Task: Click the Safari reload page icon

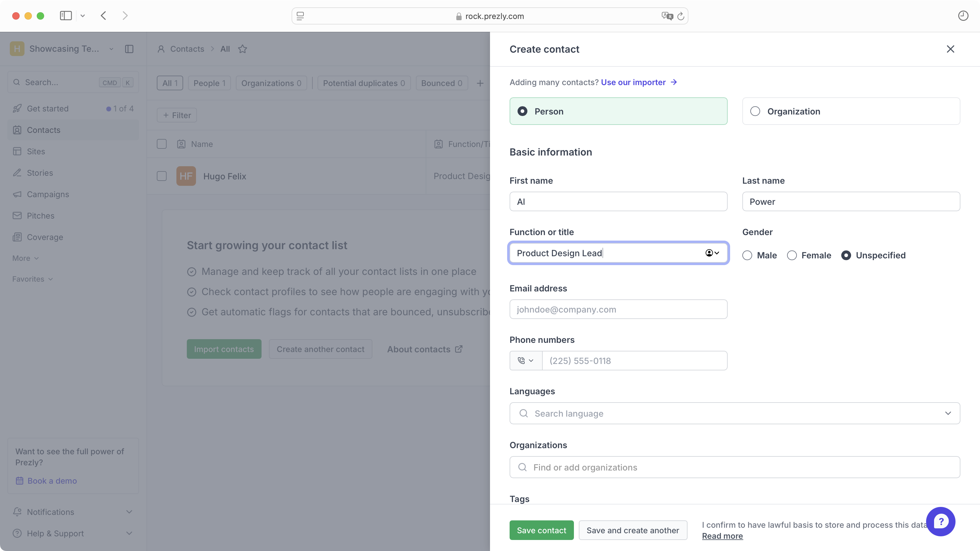Action: [x=680, y=16]
